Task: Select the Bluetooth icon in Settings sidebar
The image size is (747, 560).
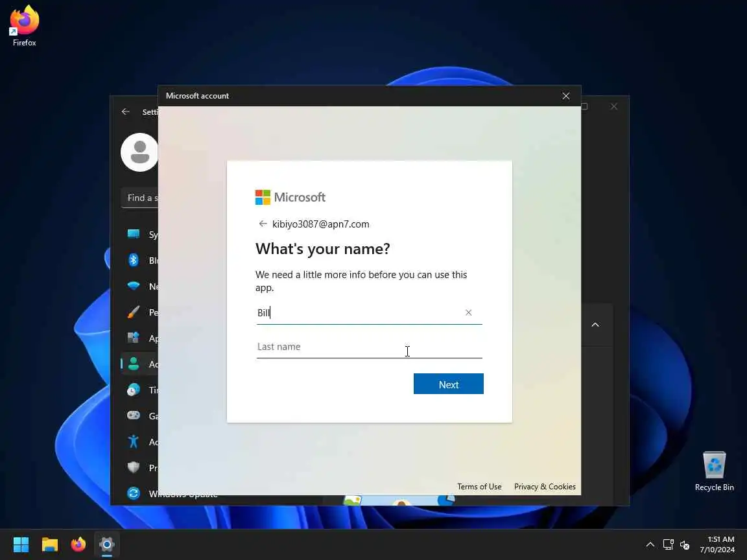Action: pos(134,260)
